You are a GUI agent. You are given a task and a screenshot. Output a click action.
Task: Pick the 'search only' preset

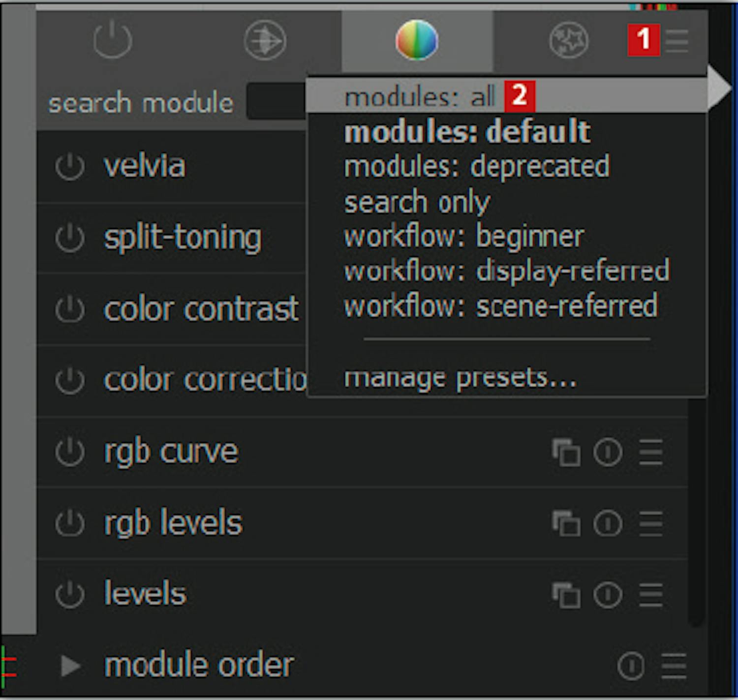(x=417, y=202)
